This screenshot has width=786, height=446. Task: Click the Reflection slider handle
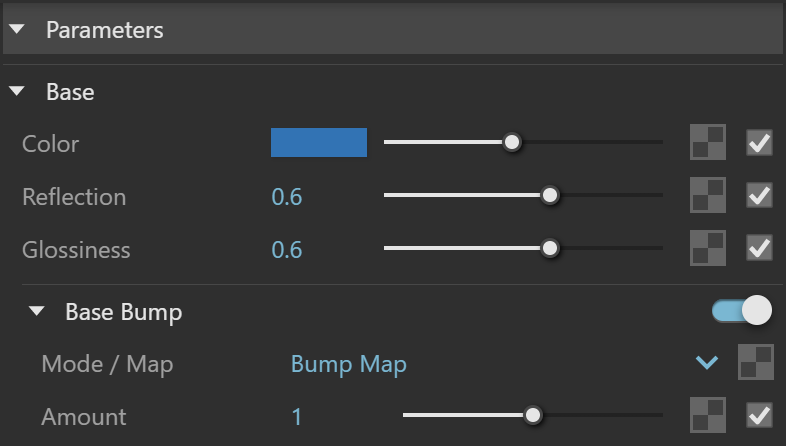pos(550,195)
